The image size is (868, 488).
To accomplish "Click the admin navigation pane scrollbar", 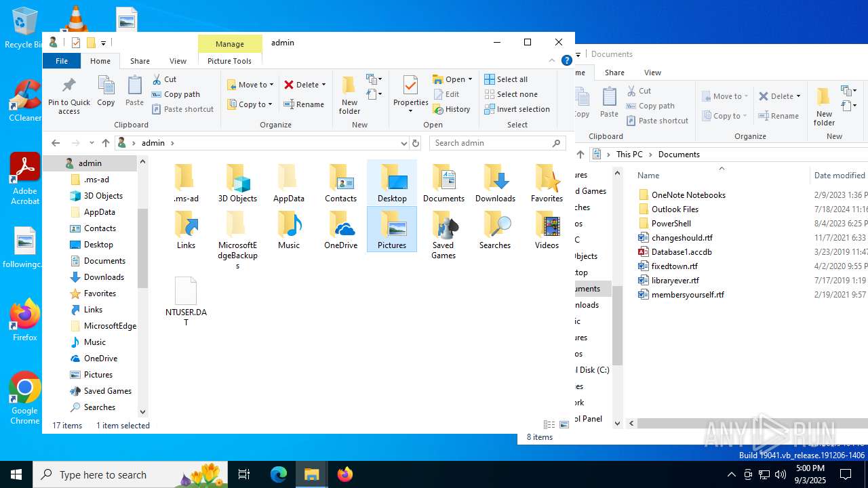I will tap(142, 249).
